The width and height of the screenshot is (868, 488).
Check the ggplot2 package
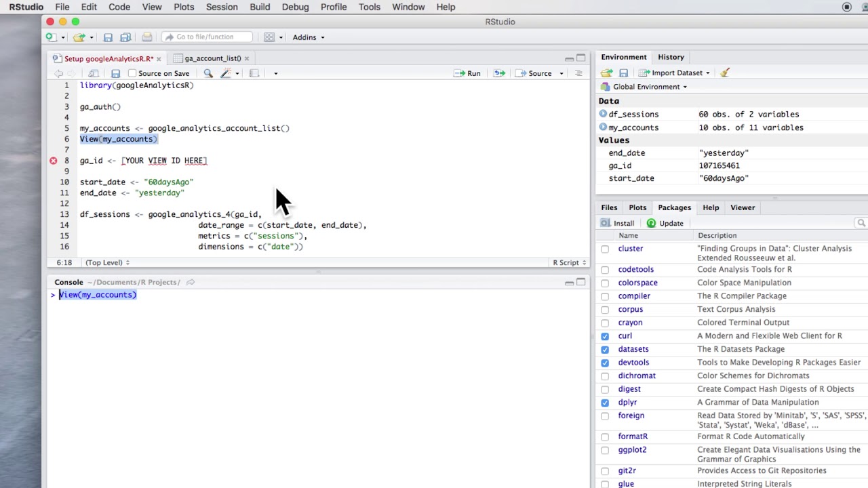[605, 450]
